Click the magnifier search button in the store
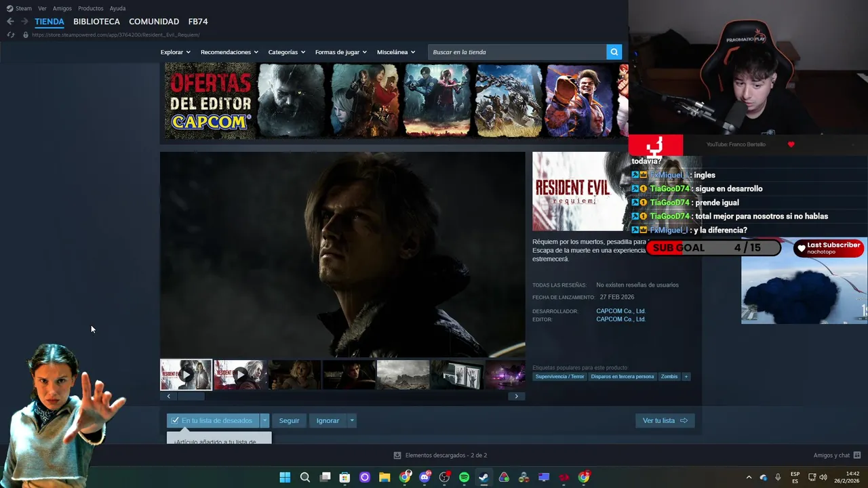Image resolution: width=868 pixels, height=488 pixels. [x=614, y=52]
